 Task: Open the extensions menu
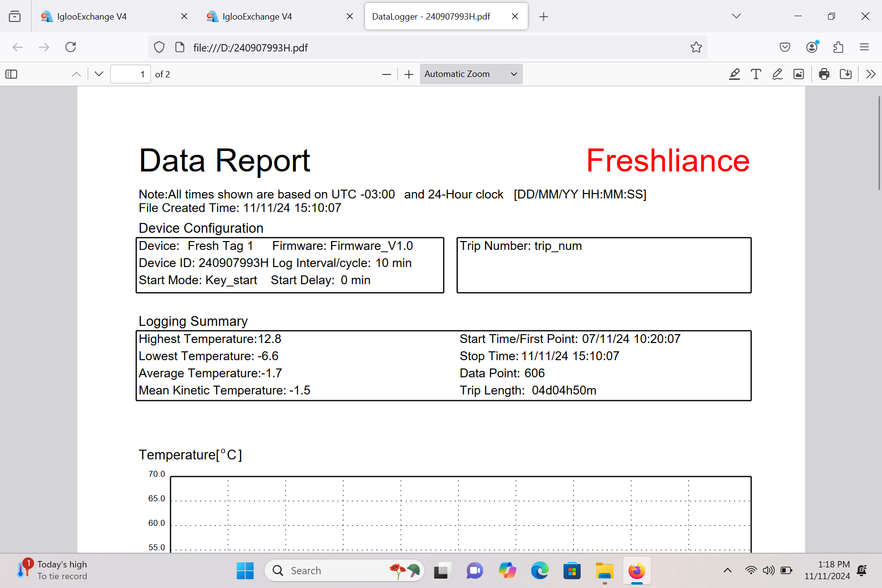(x=838, y=47)
